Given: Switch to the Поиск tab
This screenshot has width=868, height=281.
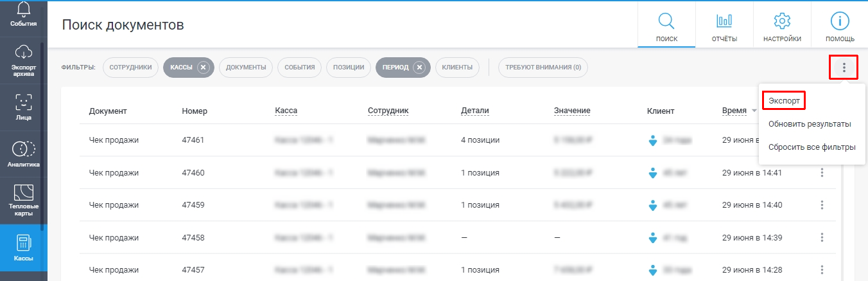Looking at the screenshot, I should 666,26.
